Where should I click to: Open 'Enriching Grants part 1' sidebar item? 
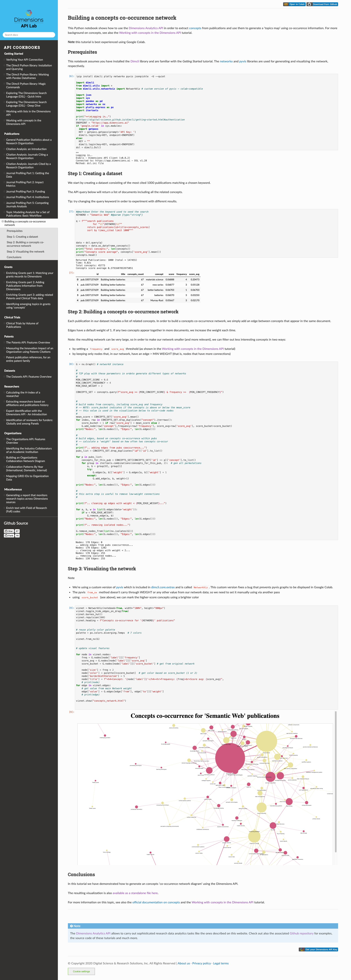(x=30, y=275)
